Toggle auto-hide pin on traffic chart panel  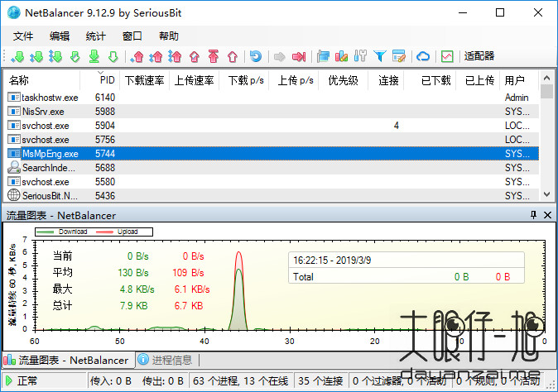click(534, 215)
